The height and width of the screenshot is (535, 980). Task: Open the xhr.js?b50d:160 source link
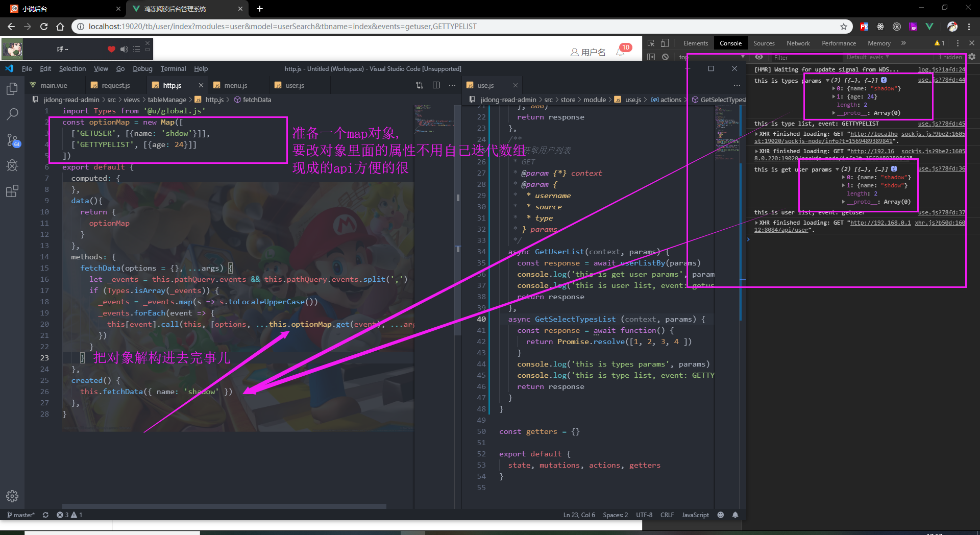(x=940, y=223)
